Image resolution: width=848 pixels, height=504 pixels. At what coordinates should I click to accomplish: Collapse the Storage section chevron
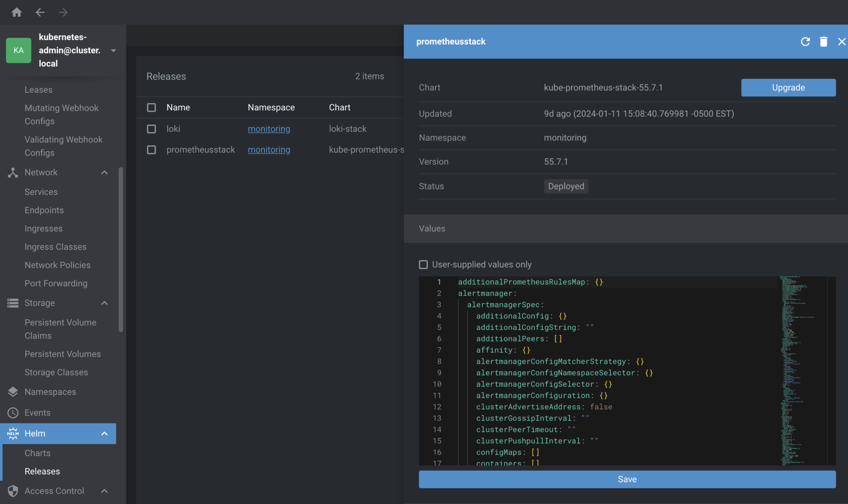tap(104, 303)
